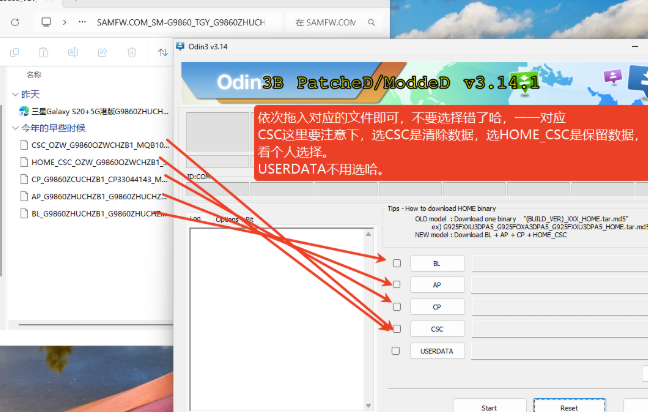Minimize the Odin3 window
This screenshot has height=412, width=648.
coord(635,46)
